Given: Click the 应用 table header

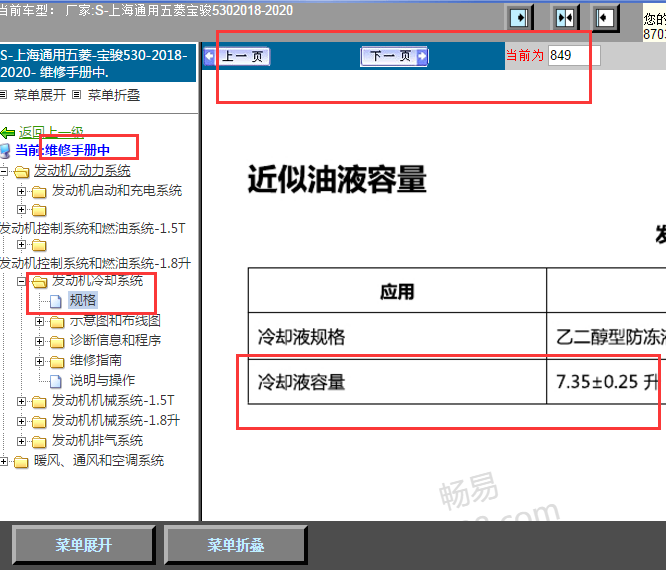Looking at the screenshot, I should point(397,291).
